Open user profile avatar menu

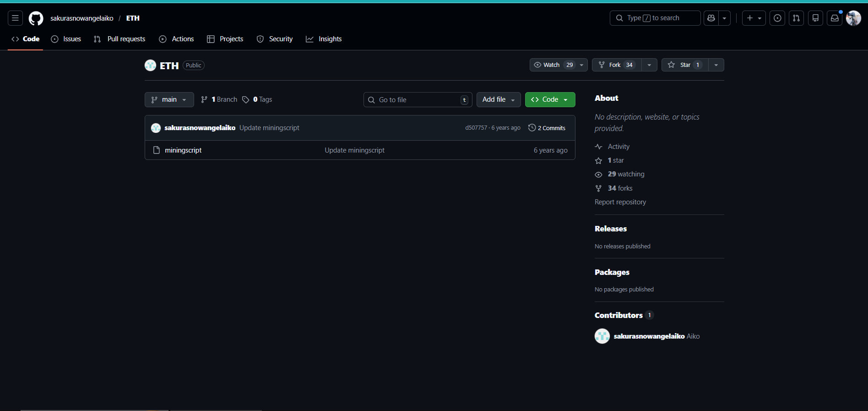click(x=853, y=18)
